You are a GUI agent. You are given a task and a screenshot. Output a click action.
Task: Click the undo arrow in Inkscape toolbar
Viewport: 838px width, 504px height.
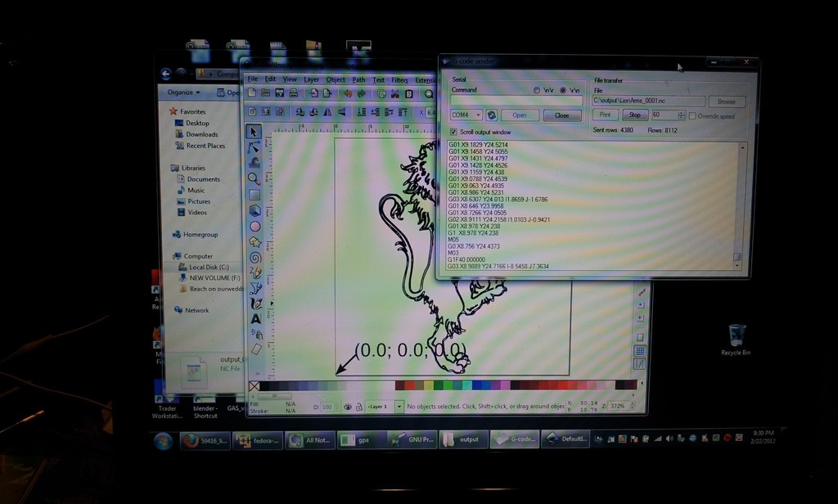[x=347, y=94]
